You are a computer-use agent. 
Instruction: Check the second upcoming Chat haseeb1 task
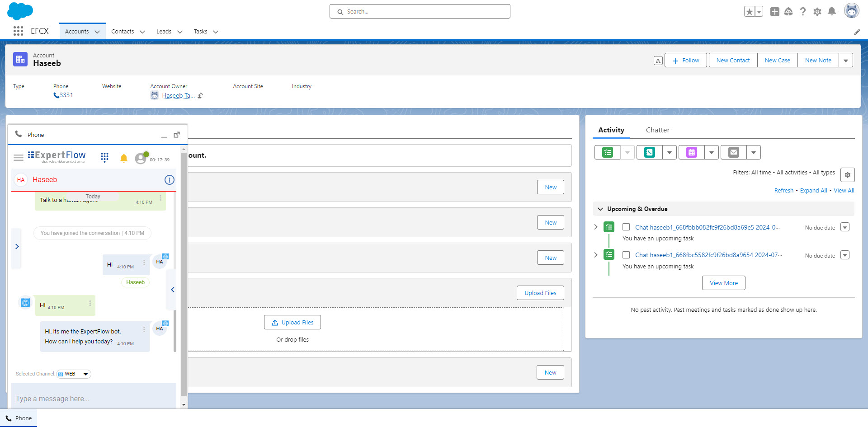click(626, 255)
